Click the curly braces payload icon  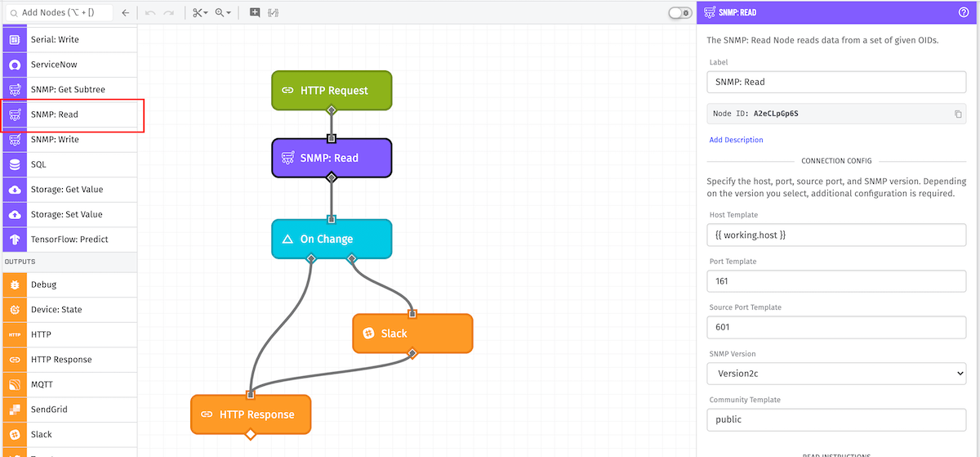(x=273, y=13)
